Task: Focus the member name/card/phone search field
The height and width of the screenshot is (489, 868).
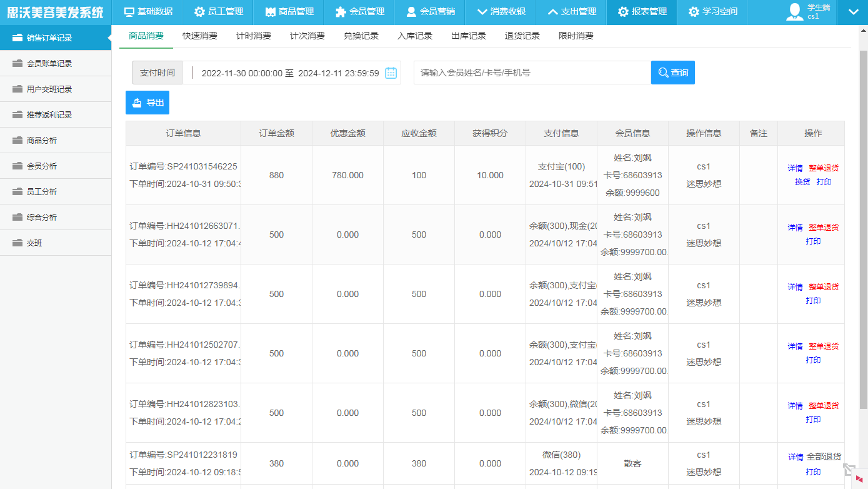Action: (532, 73)
